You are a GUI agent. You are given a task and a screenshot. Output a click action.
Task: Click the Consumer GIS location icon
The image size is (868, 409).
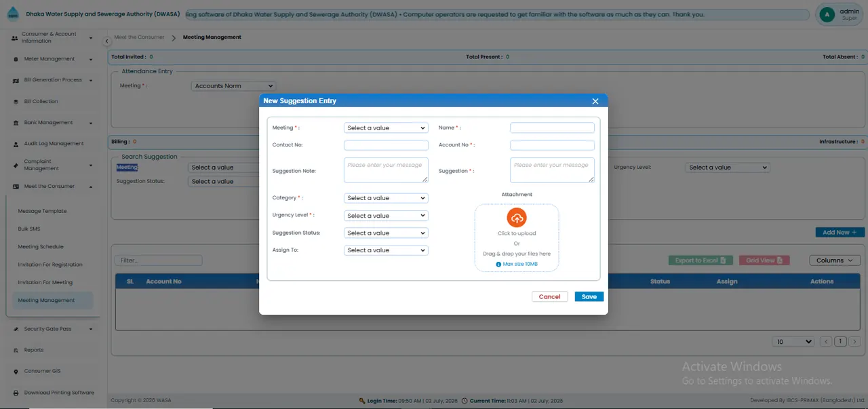(16, 372)
